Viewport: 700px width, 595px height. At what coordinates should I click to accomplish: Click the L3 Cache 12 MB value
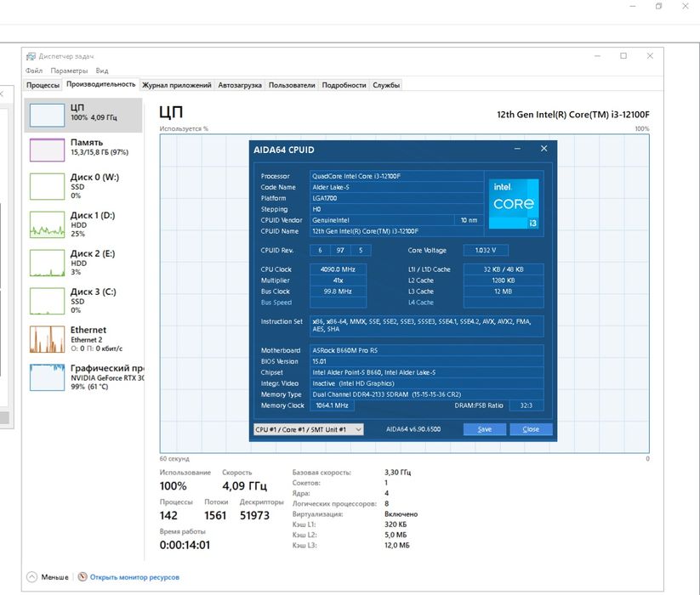[x=504, y=292]
